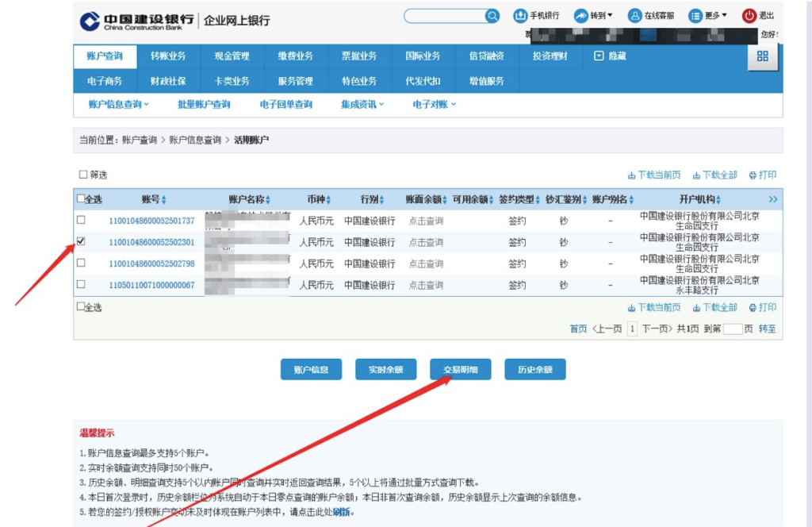
Task: Open 投资理财 tab
Action: [x=550, y=56]
